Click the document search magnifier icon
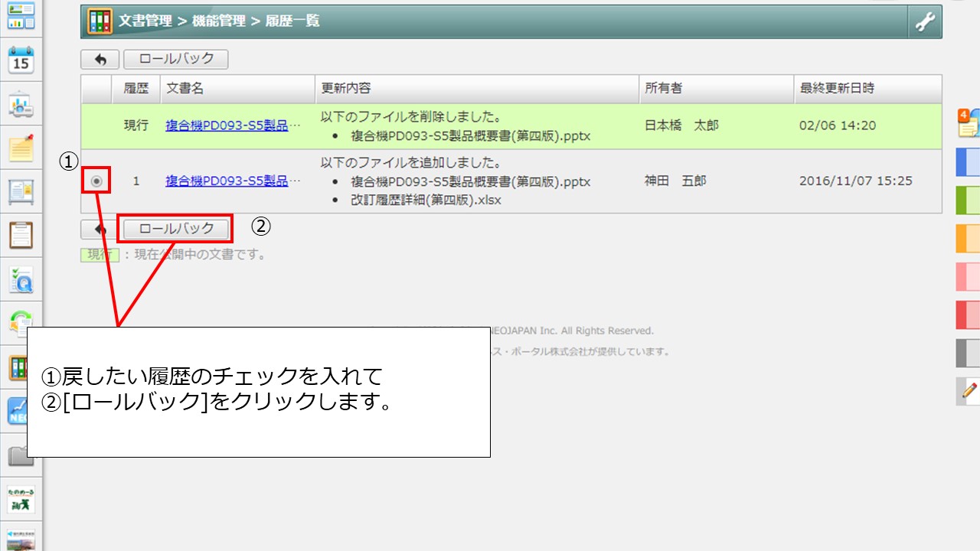Image resolution: width=980 pixels, height=551 pixels. pyautogui.click(x=21, y=280)
